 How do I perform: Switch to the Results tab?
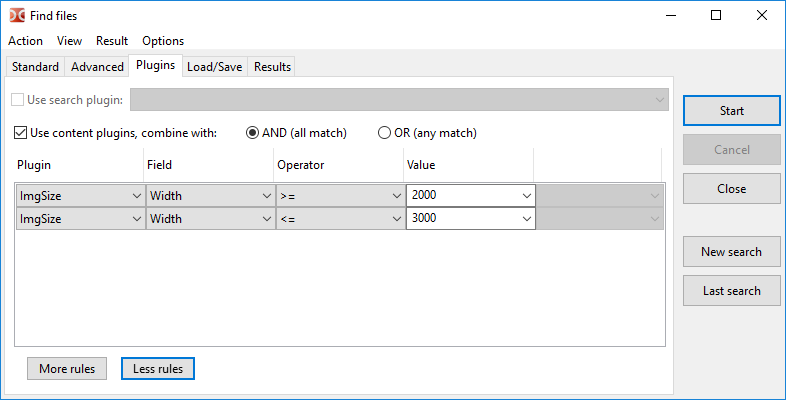pyautogui.click(x=272, y=67)
